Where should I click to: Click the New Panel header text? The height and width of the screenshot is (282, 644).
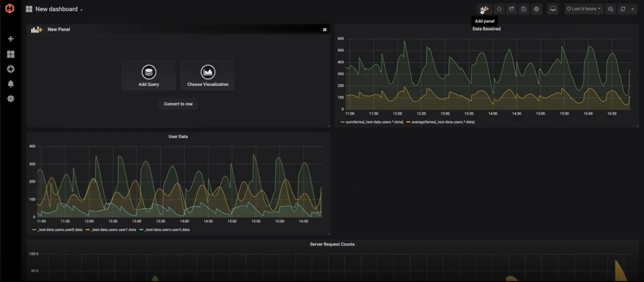coord(58,30)
